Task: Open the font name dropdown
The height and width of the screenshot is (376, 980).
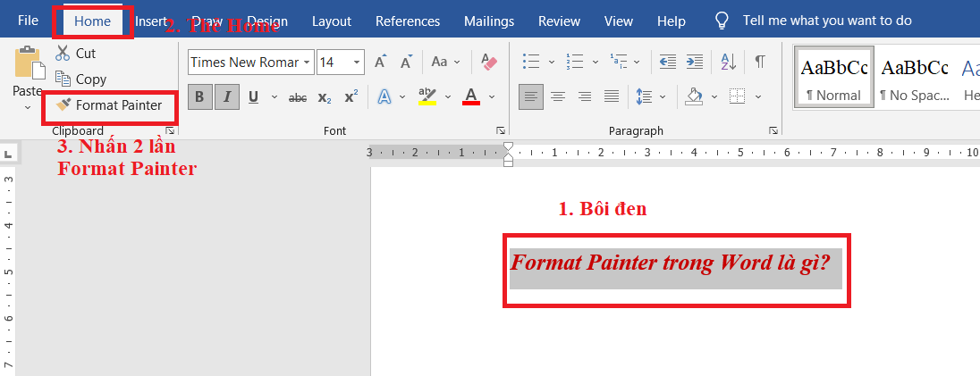Action: (x=307, y=63)
